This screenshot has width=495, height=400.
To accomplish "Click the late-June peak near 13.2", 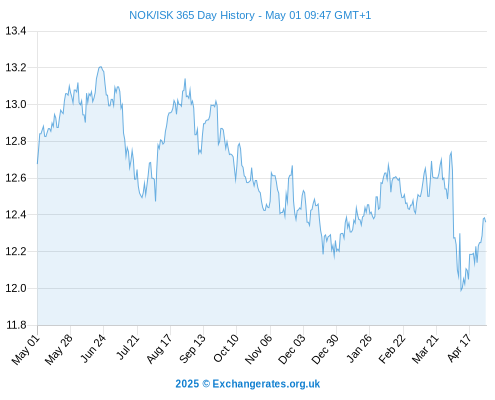I will (100, 67).
